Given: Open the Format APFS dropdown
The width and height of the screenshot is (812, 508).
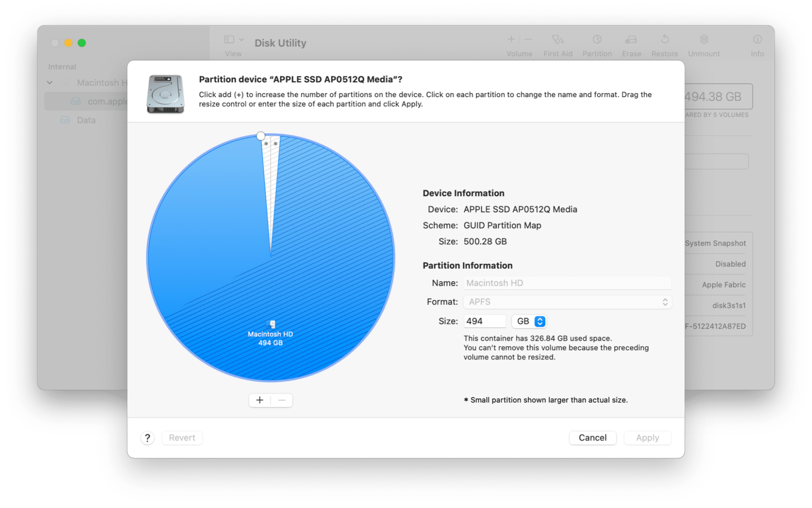Looking at the screenshot, I should coord(567,302).
